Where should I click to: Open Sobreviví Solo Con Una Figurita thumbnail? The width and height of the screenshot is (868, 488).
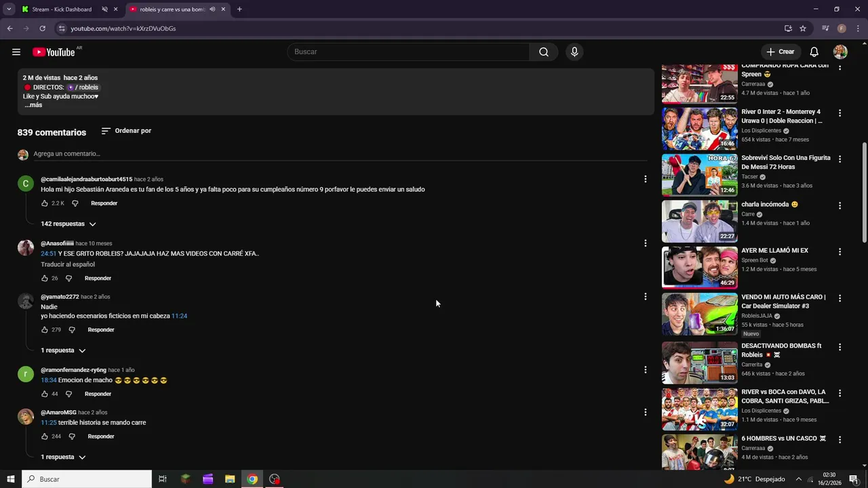click(700, 175)
